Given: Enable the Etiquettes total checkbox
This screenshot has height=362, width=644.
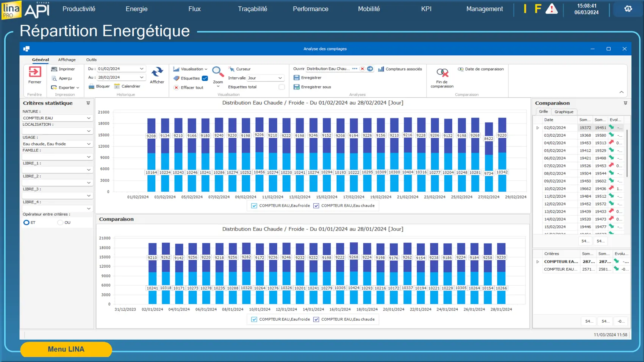Looking at the screenshot, I should pos(281,87).
